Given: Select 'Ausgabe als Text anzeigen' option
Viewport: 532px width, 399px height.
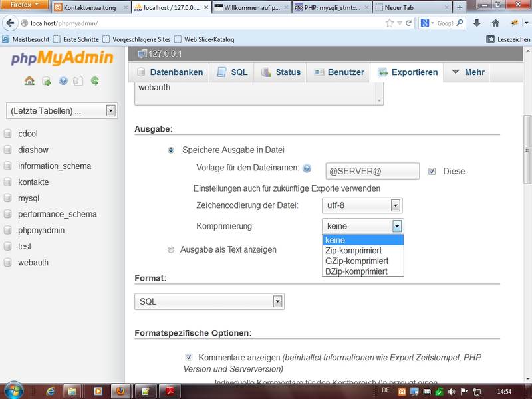Looking at the screenshot, I should [x=171, y=250].
